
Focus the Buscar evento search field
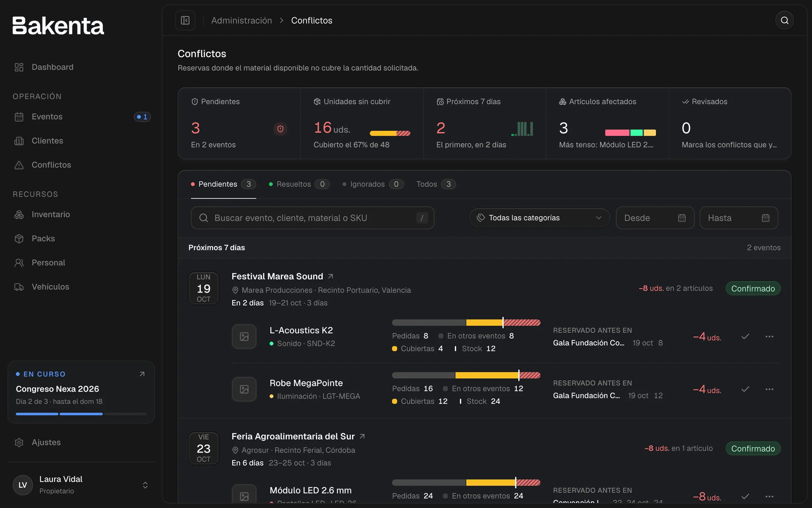(x=312, y=218)
